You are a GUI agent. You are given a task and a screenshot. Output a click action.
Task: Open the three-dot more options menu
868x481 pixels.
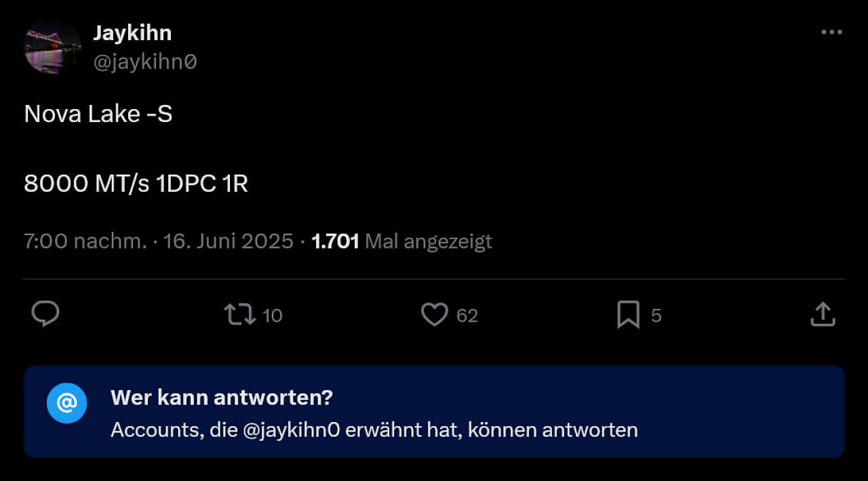click(x=831, y=32)
